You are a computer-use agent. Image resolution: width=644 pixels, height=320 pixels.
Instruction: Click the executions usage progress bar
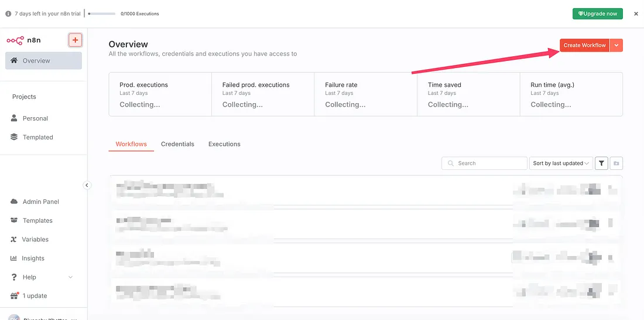pyautogui.click(x=102, y=13)
